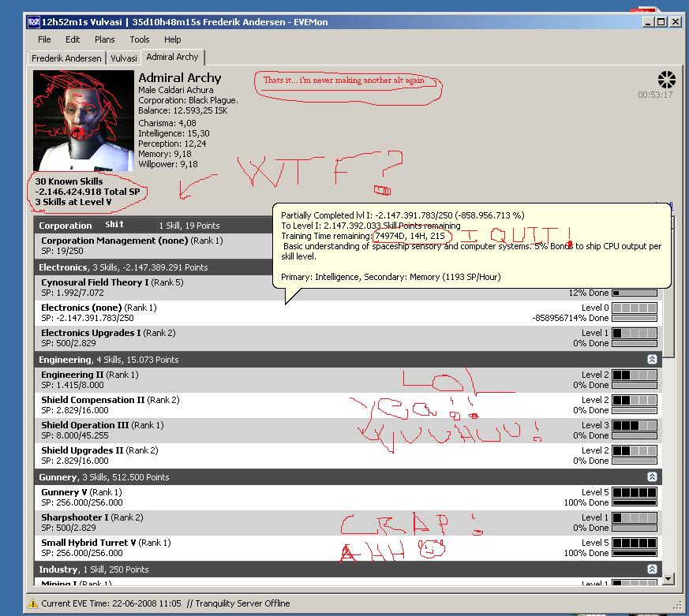Image resolution: width=689 pixels, height=616 pixels.
Task: Select the Shield Upgrades II skill
Action: (x=348, y=455)
